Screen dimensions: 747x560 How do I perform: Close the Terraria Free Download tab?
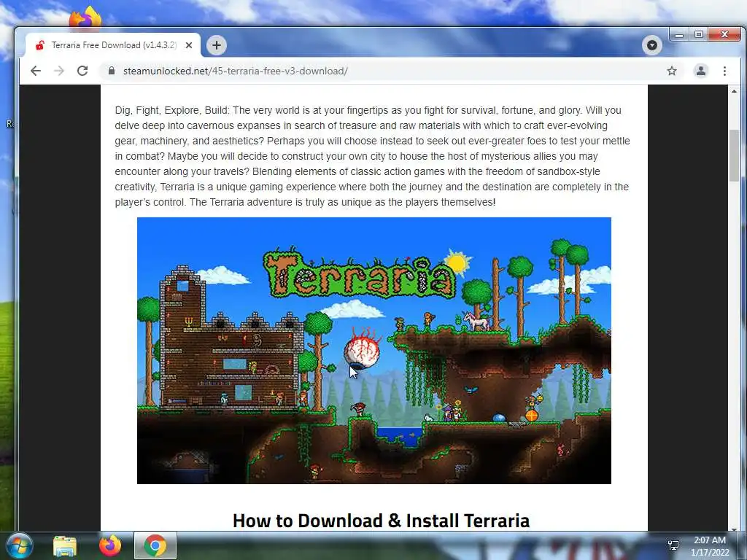(189, 45)
